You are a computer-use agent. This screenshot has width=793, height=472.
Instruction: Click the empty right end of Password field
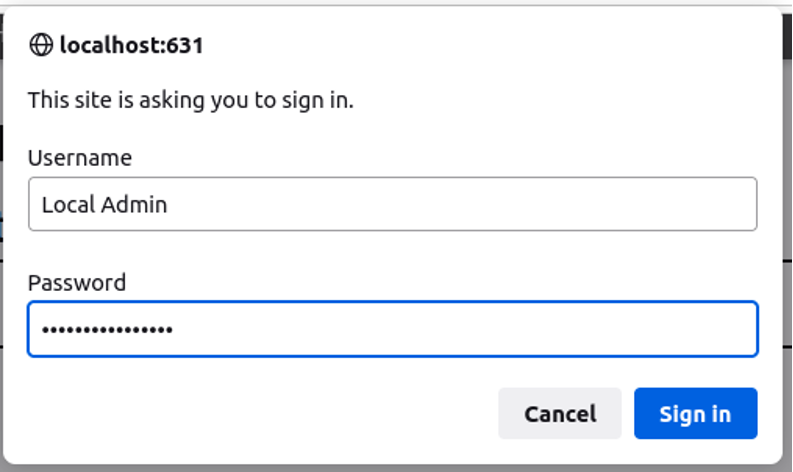(650, 329)
